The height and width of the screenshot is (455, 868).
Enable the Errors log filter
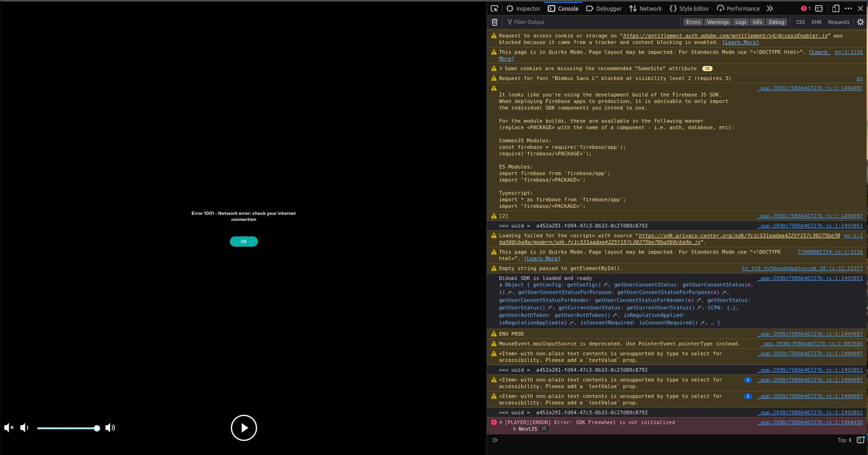693,22
